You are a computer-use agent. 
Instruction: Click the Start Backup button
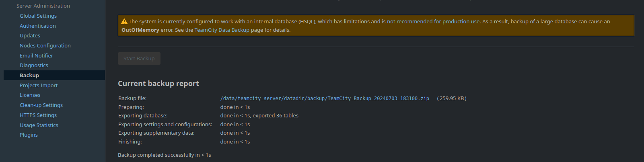139,58
